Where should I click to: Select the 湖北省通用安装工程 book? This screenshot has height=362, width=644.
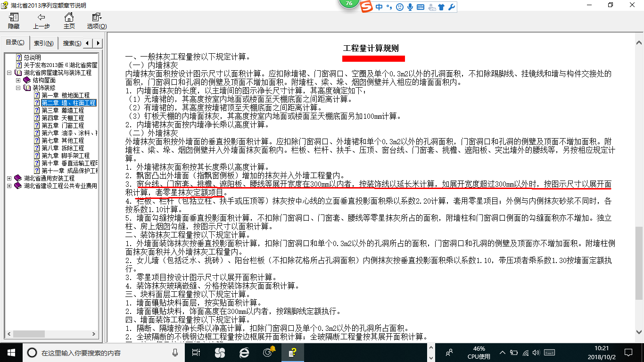49,178
